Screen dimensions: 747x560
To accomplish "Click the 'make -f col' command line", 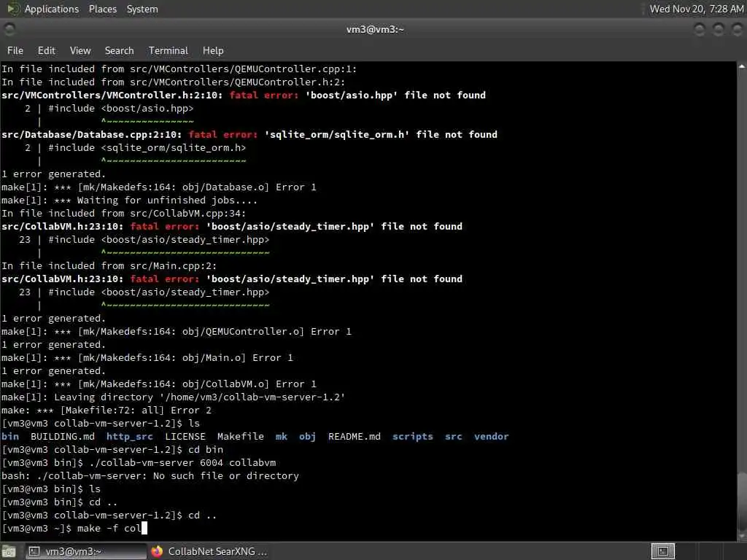I will (x=74, y=528).
